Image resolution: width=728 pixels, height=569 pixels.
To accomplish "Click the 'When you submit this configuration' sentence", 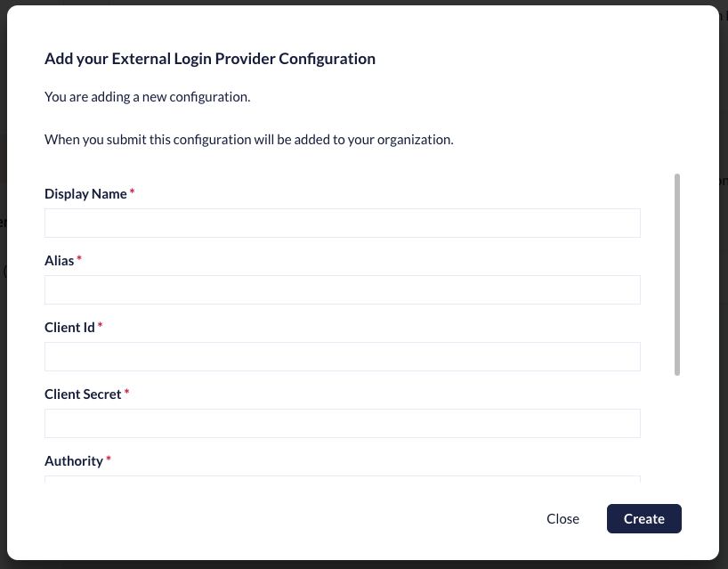I will [x=249, y=141].
